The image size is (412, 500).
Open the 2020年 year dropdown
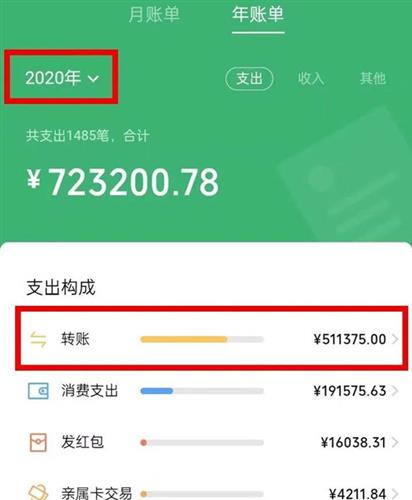(62, 78)
